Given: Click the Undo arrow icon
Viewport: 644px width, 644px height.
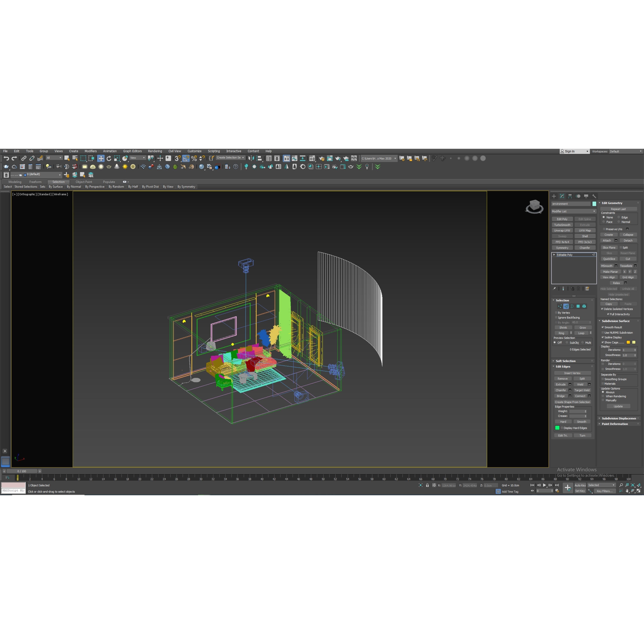Looking at the screenshot, I should point(6,158).
